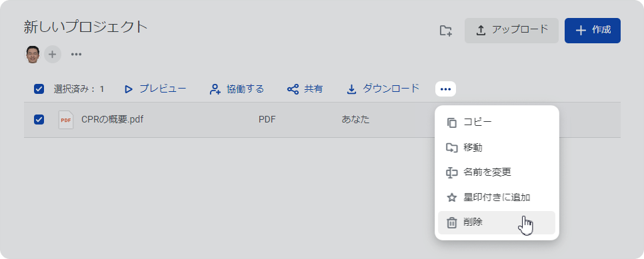The image size is (644, 259).
Task: Uncheck the select-all checkbox beside 選択済み
Action: pos(39,89)
